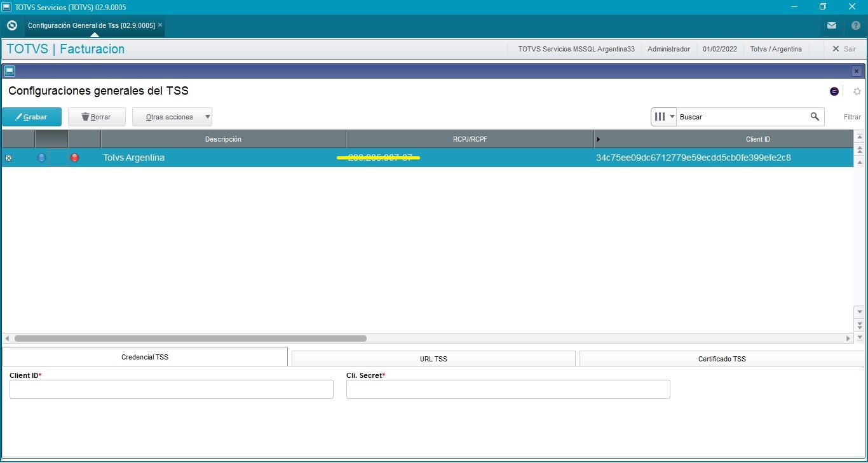
Task: Click the red status circle in Totvs Argentina row
Action: coord(74,158)
